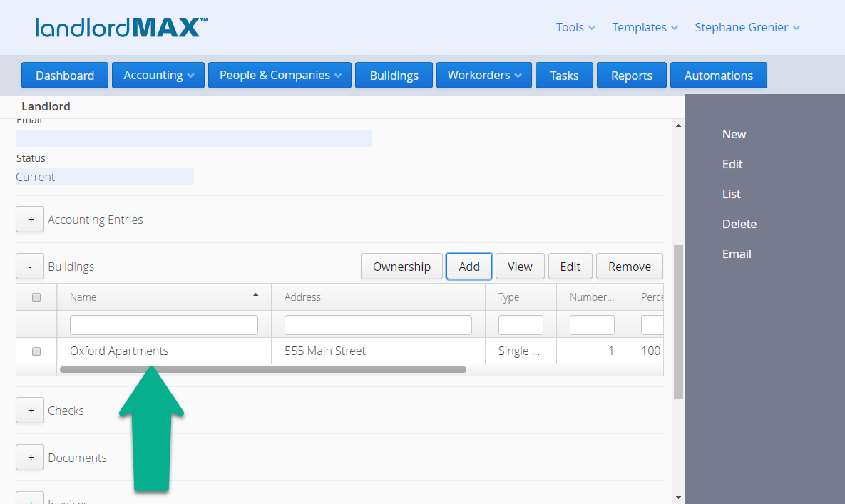Click the Edit button in Buildings section

click(570, 267)
